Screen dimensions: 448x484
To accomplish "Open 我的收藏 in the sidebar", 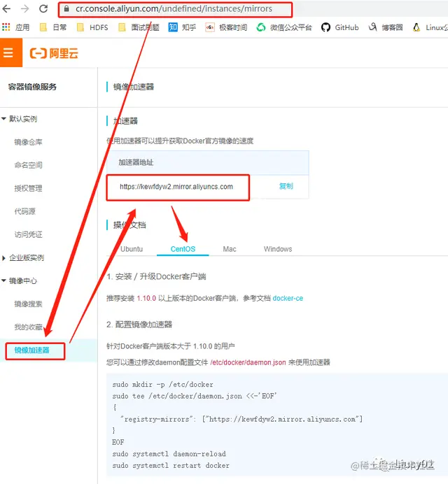I will point(28,327).
